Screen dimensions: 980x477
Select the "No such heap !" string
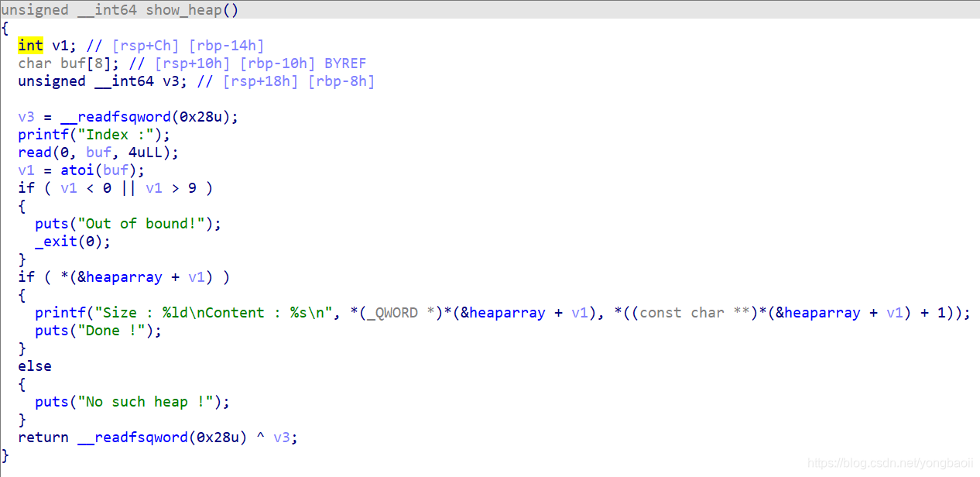pyautogui.click(x=146, y=402)
